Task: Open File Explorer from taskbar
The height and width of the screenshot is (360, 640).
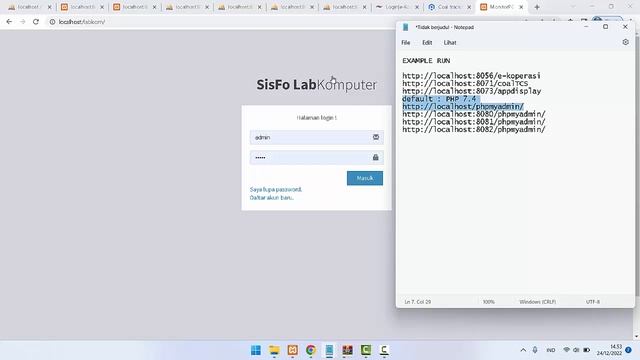Action: [274, 350]
